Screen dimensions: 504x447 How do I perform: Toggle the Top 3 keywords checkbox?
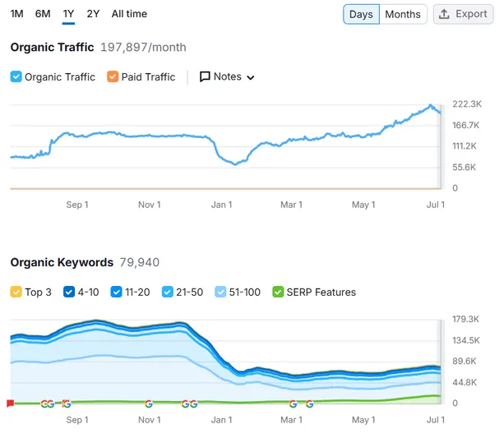tap(16, 292)
